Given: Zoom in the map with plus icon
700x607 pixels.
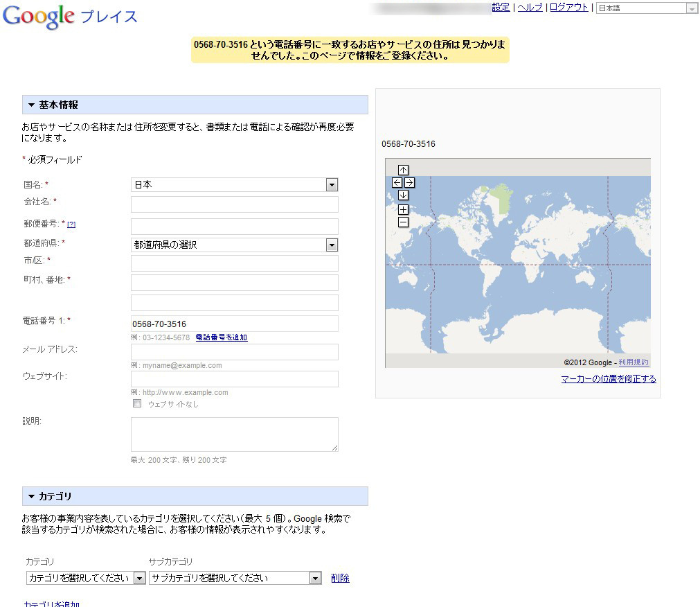Looking at the screenshot, I should [403, 209].
